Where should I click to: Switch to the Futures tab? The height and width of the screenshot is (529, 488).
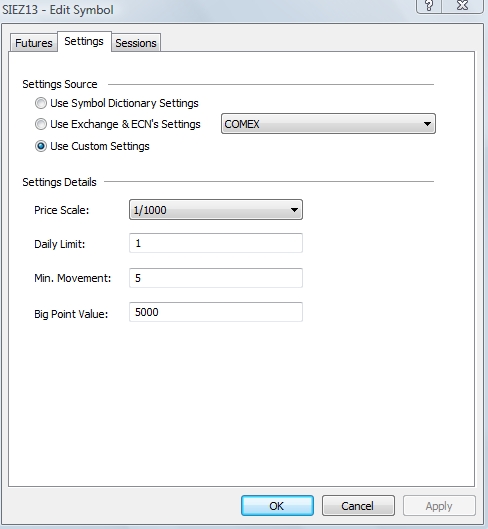tap(34, 43)
